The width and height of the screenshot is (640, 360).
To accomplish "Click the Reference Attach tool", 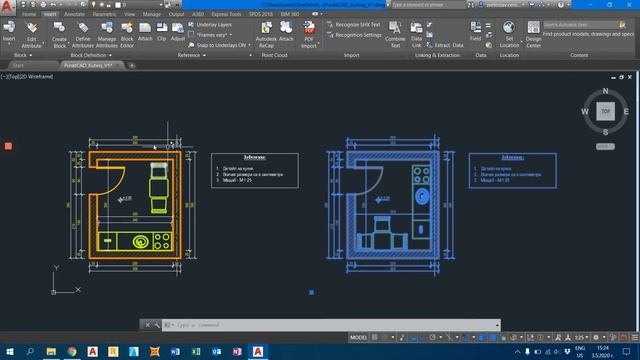I will click(145, 31).
